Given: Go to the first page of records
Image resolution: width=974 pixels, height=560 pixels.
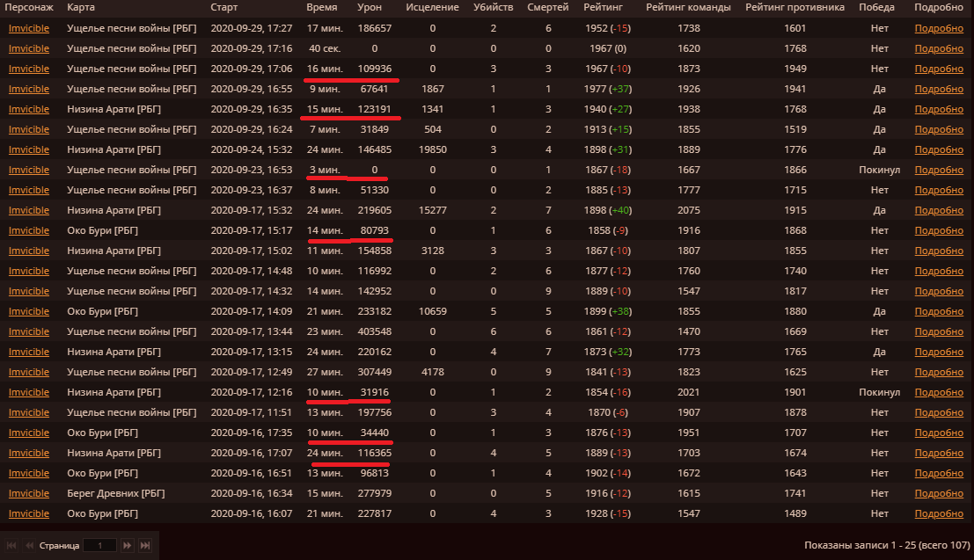Looking at the screenshot, I should (12, 546).
